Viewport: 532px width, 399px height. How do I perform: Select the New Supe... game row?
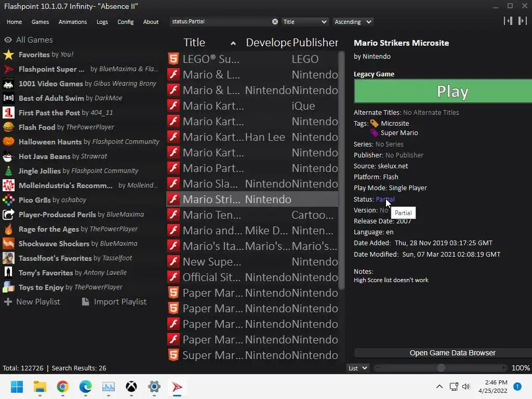(252, 262)
